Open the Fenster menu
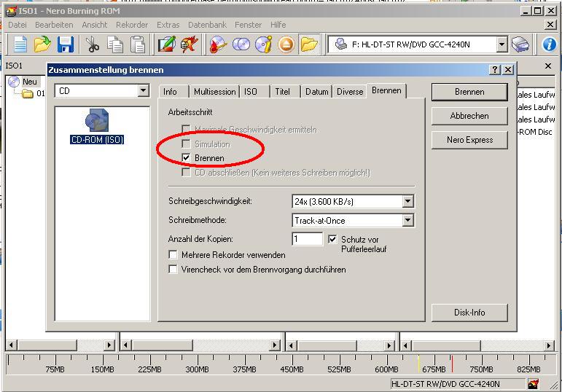Image resolution: width=562 pixels, height=392 pixels. click(248, 25)
